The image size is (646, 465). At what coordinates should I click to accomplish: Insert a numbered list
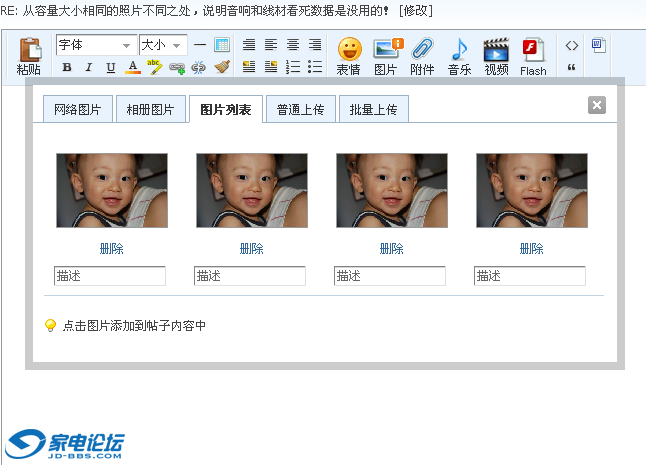point(293,67)
